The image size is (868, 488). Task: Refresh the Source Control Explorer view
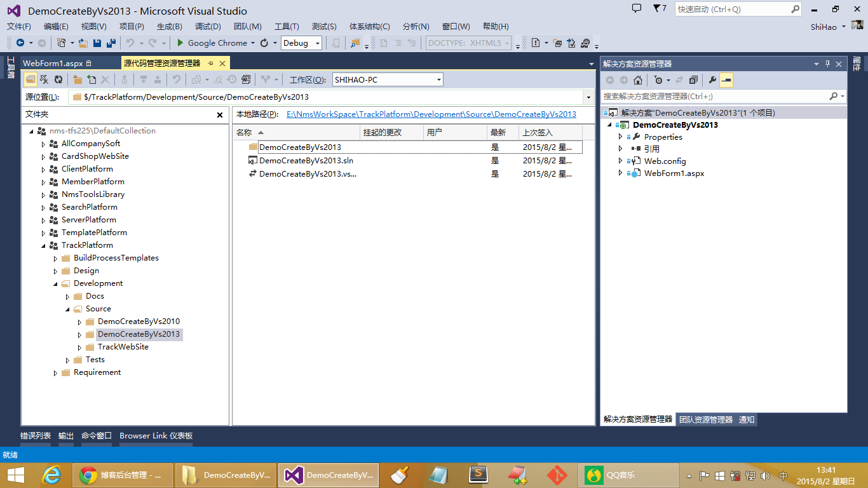coord(58,79)
